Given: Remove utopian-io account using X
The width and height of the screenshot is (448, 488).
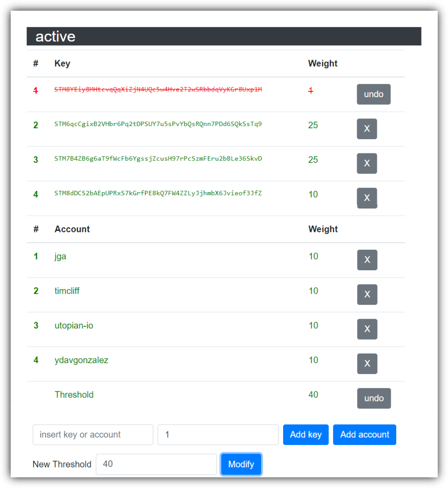Looking at the screenshot, I should (x=367, y=329).
